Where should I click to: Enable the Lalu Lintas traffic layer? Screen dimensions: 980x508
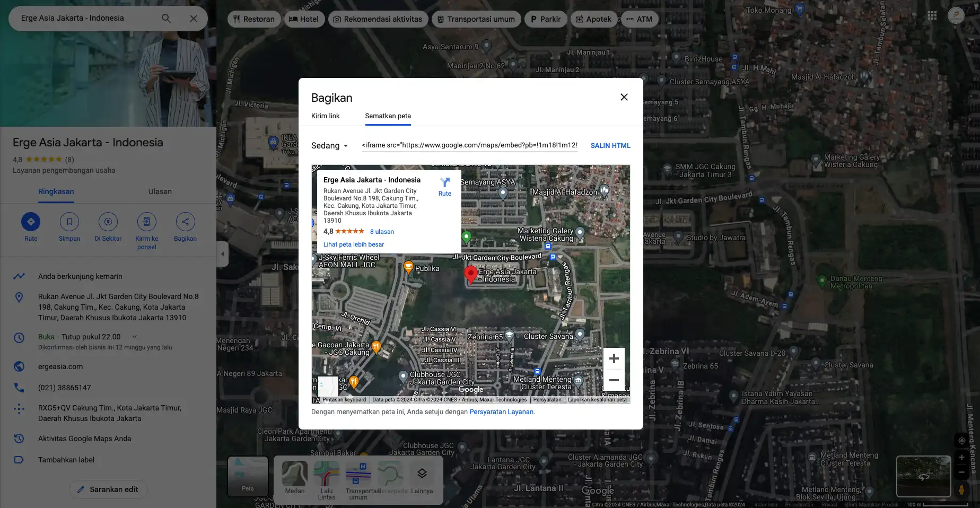(326, 474)
